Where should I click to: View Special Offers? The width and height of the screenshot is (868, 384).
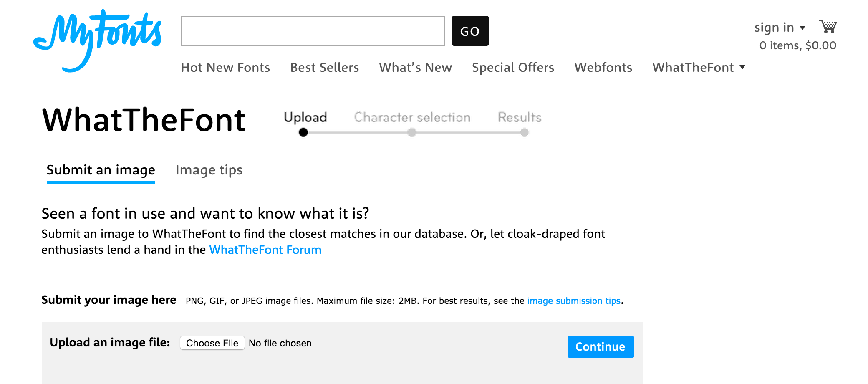(x=513, y=68)
